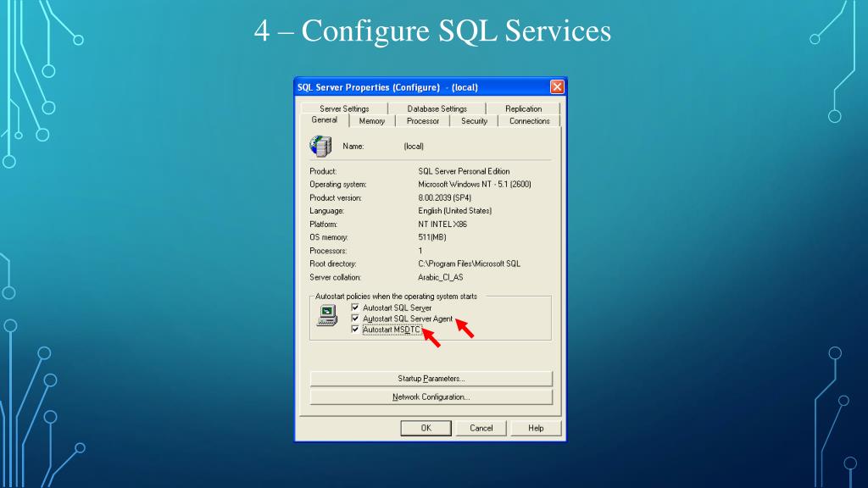This screenshot has height=488, width=868.
Task: Click the 'Microsoft Windows NT - 5.1 (2600)' value
Action: (x=475, y=184)
